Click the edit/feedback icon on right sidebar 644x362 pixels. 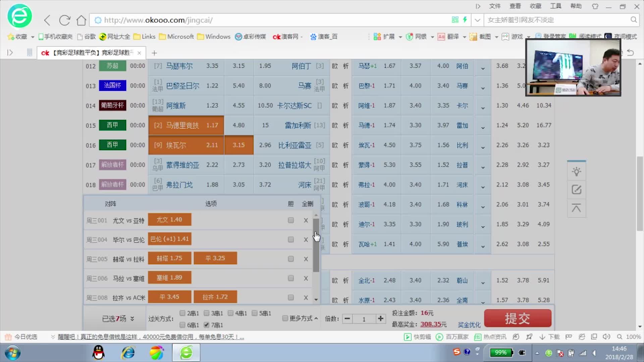[x=576, y=190]
